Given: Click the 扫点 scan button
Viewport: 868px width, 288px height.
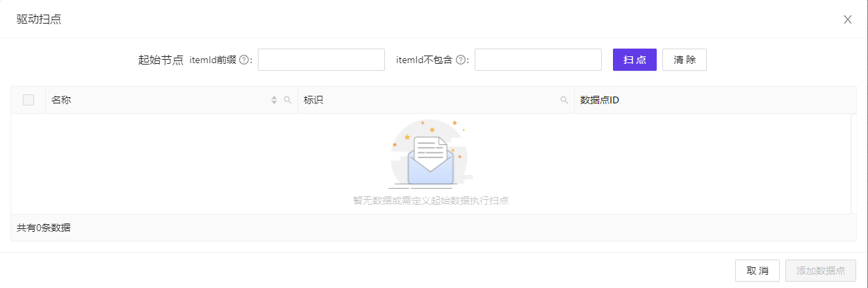Looking at the screenshot, I should (634, 60).
